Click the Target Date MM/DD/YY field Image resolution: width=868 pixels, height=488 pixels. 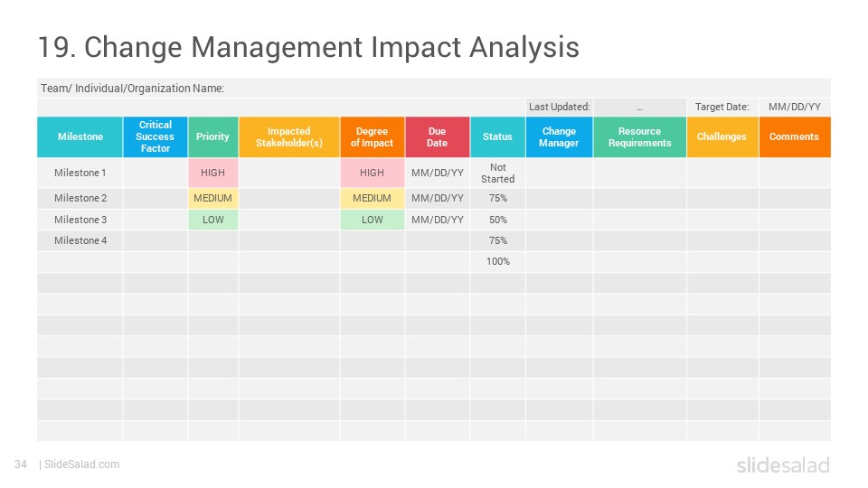point(795,107)
